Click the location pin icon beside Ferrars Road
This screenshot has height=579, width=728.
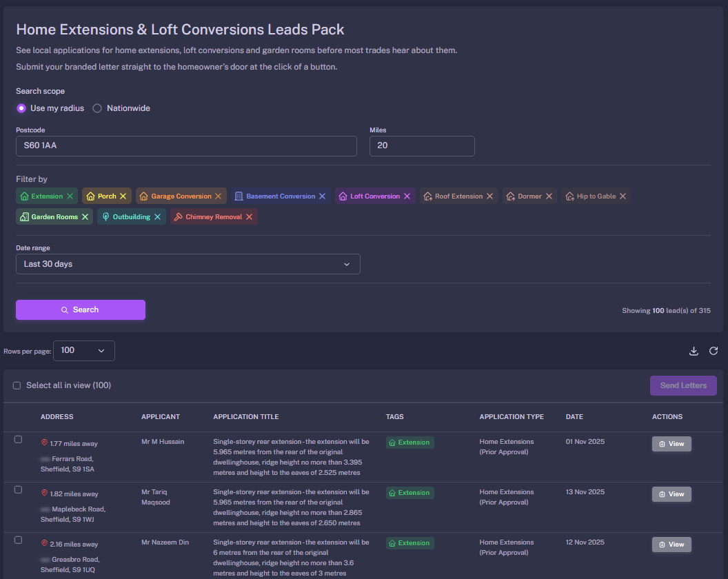coord(43,443)
